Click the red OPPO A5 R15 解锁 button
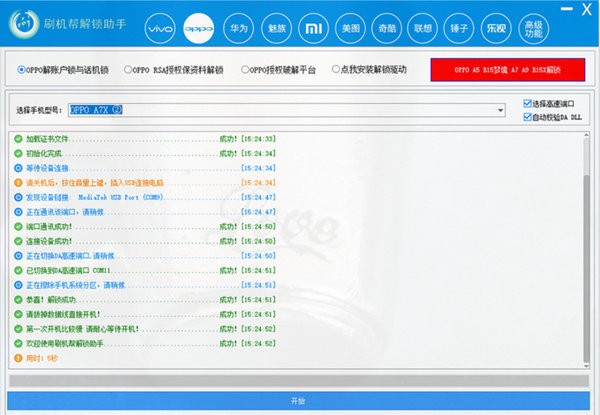This screenshot has width=600, height=415. pyautogui.click(x=508, y=71)
